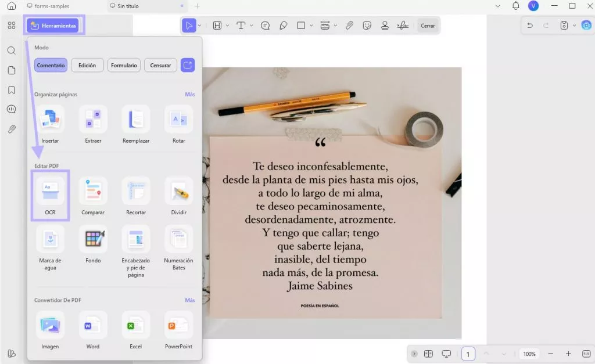
Task: Open the Insertar pages tool
Action: coord(50,124)
